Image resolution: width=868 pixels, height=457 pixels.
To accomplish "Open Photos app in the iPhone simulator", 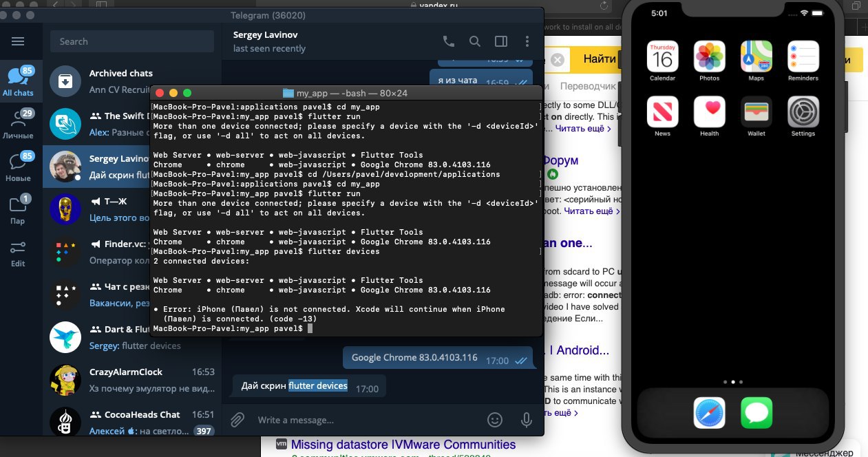I will 709,61.
